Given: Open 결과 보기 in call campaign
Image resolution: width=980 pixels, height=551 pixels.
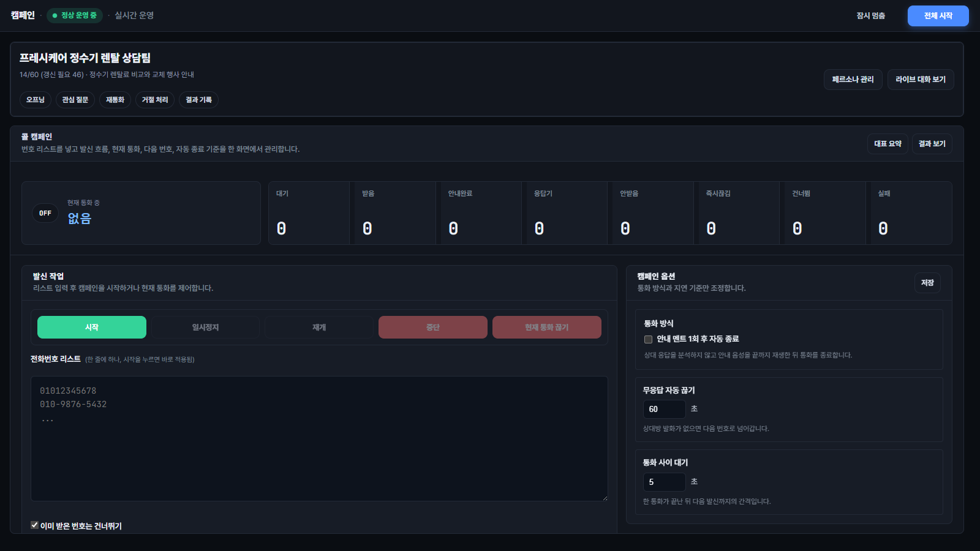Looking at the screenshot, I should click(x=932, y=144).
